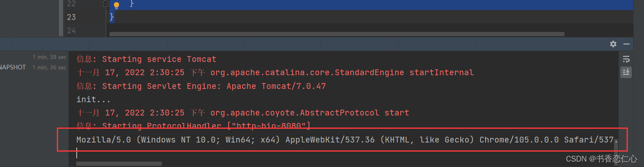Select the run item lasting 1 min, 38 sec

(49, 57)
